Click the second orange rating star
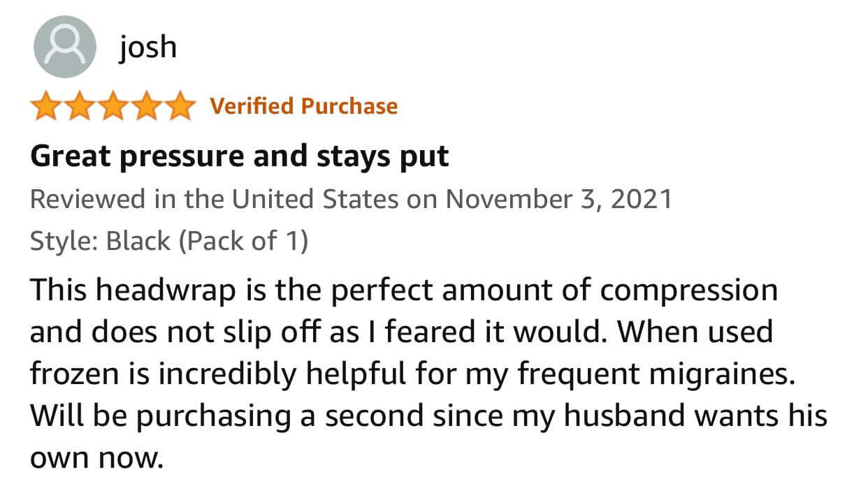 point(79,107)
